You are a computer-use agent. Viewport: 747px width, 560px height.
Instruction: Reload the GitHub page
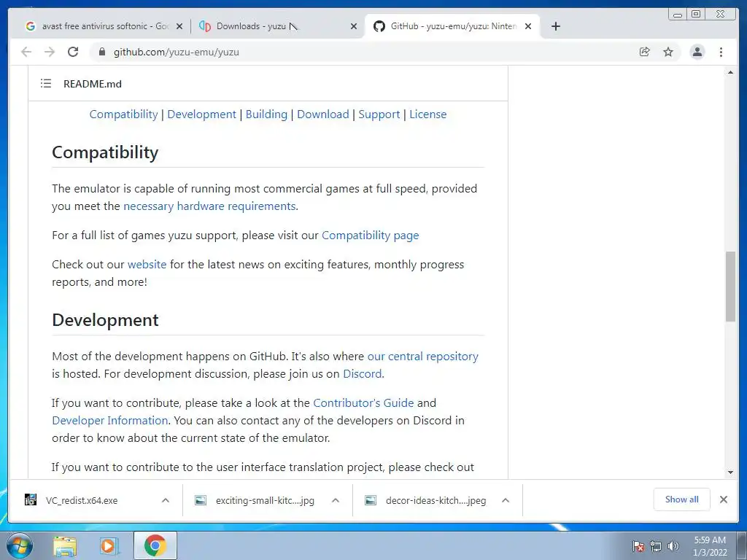pyautogui.click(x=73, y=52)
